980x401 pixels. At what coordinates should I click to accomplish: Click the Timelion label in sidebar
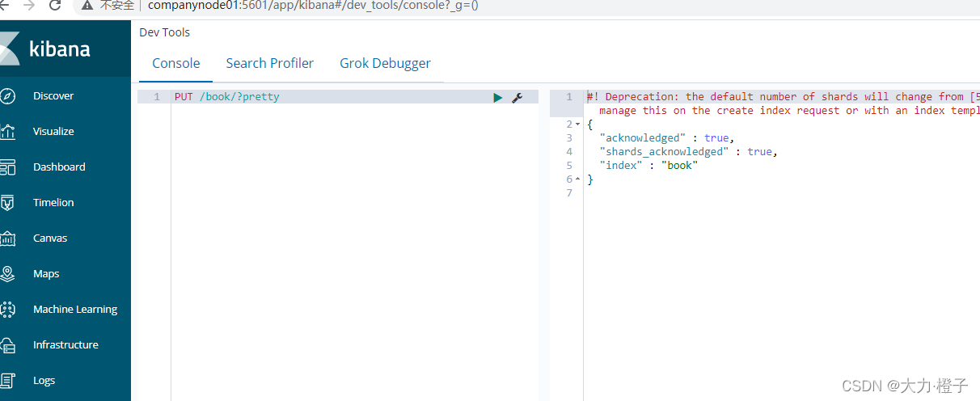(53, 203)
